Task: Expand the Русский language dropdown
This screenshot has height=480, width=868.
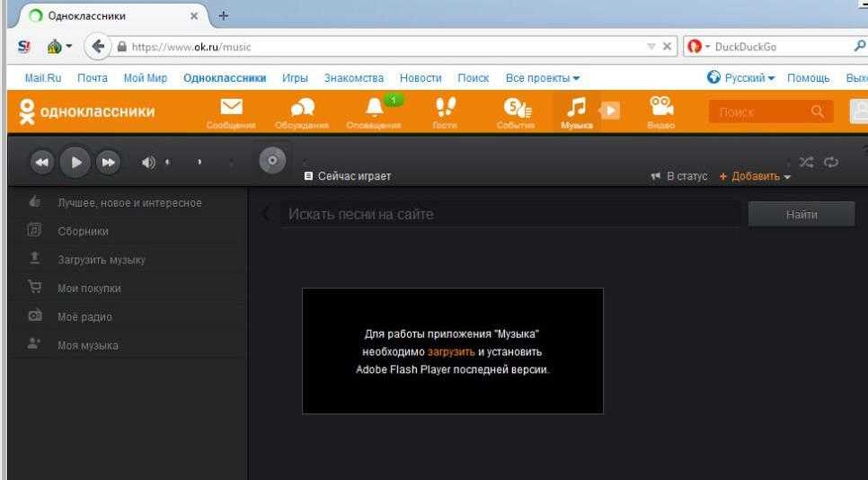Action: pos(741,77)
